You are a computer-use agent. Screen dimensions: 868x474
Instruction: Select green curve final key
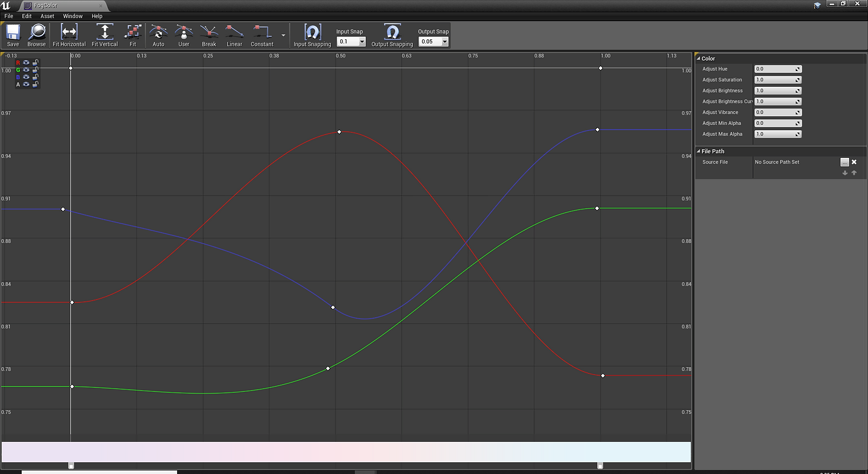click(597, 208)
